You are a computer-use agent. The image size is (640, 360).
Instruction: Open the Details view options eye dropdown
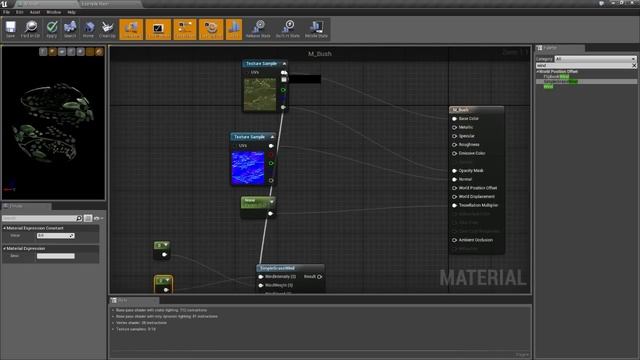tap(98, 218)
